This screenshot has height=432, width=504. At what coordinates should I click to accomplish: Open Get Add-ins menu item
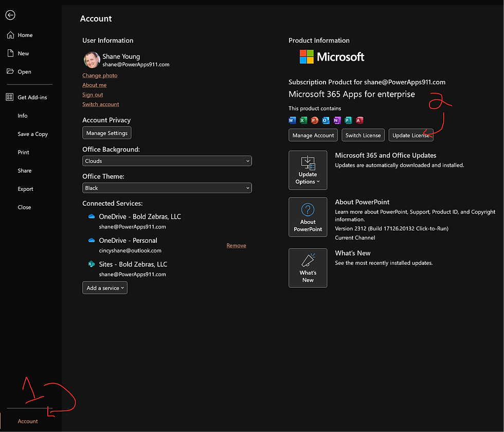(x=31, y=97)
